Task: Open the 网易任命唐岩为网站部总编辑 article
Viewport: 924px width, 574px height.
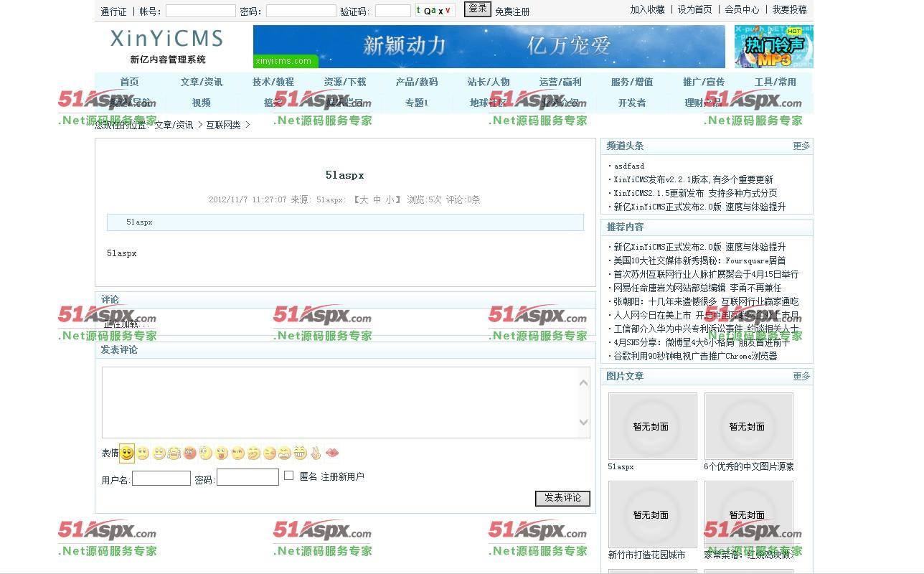Action: (x=697, y=288)
